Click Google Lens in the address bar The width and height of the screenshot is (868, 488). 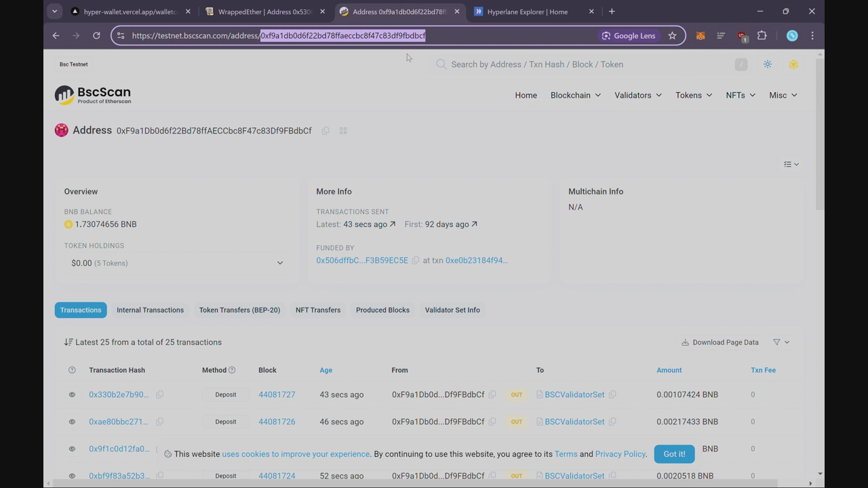pos(629,35)
